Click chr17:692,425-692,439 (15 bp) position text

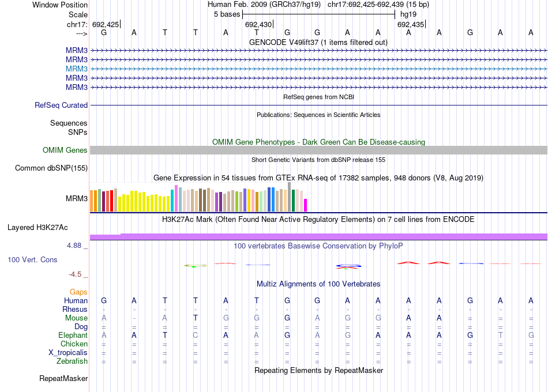click(x=378, y=5)
